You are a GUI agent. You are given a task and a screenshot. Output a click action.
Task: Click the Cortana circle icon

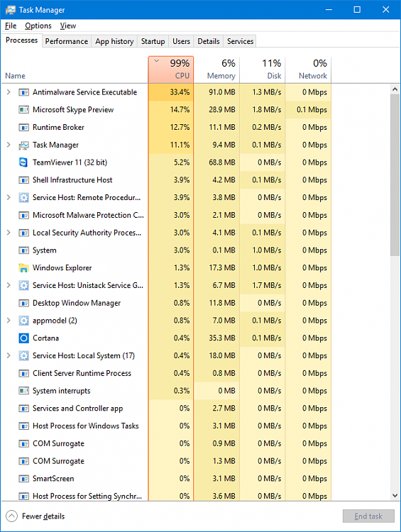[x=23, y=338]
